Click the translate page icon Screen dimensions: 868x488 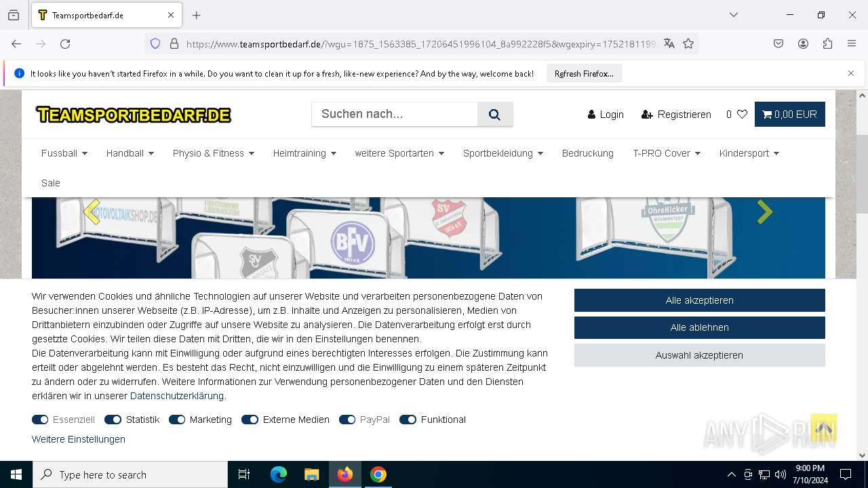[669, 43]
